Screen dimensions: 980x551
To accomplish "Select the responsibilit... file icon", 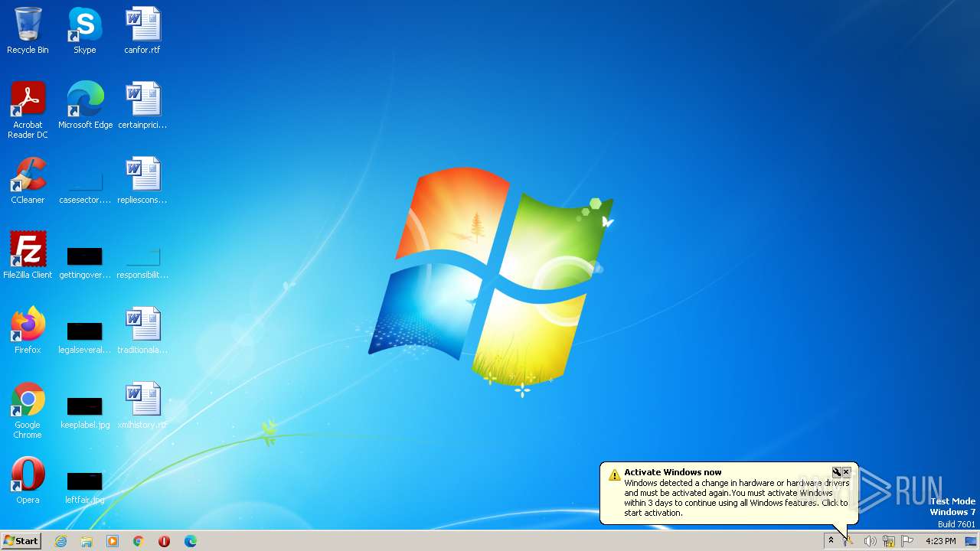I will [142, 262].
